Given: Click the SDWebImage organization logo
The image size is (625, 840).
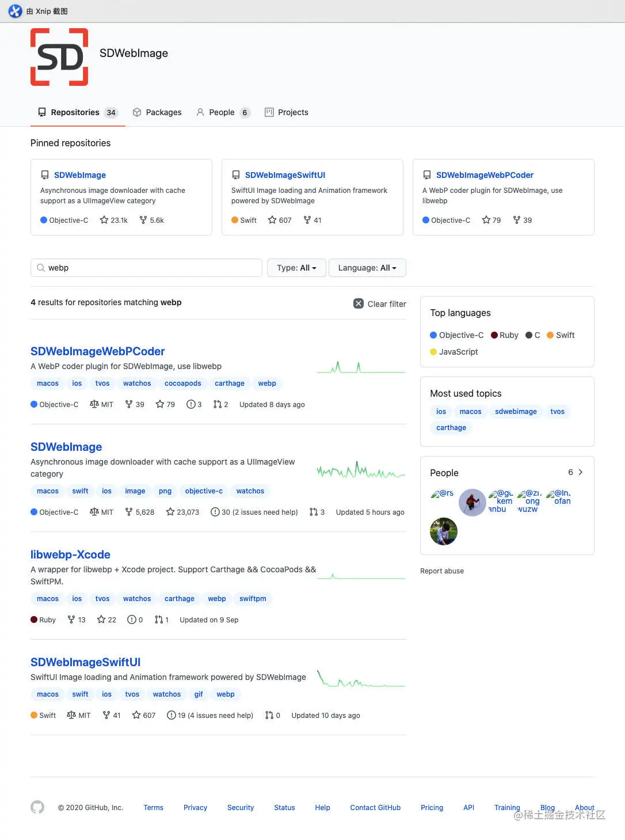Looking at the screenshot, I should click(x=59, y=57).
